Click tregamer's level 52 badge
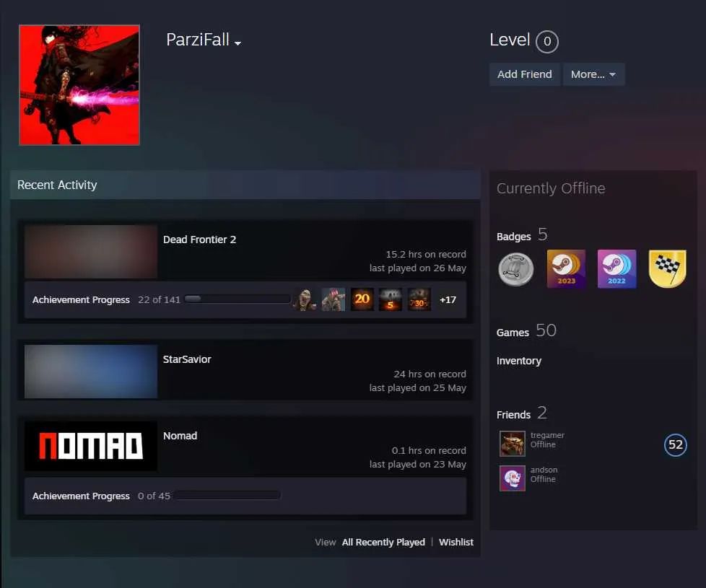Screen dimensions: 706x588 coord(676,445)
